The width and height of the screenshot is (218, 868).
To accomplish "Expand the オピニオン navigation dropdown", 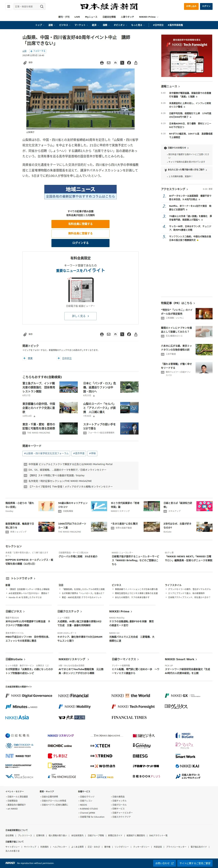I will point(121,25).
